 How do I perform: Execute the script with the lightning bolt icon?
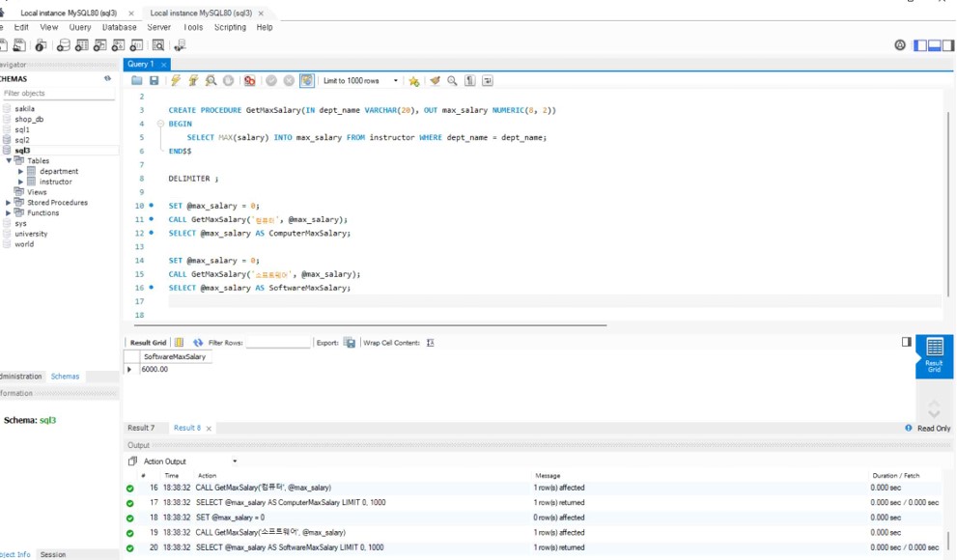tap(176, 80)
